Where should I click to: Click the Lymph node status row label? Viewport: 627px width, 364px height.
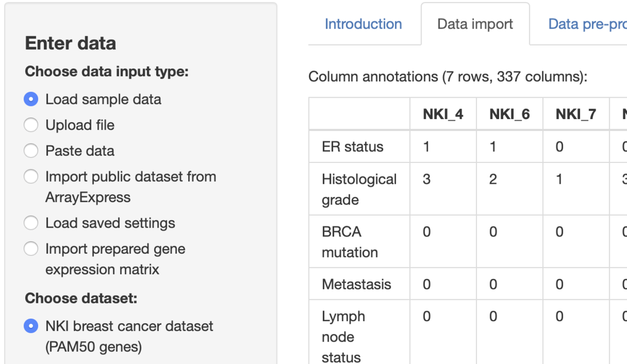pos(343,337)
